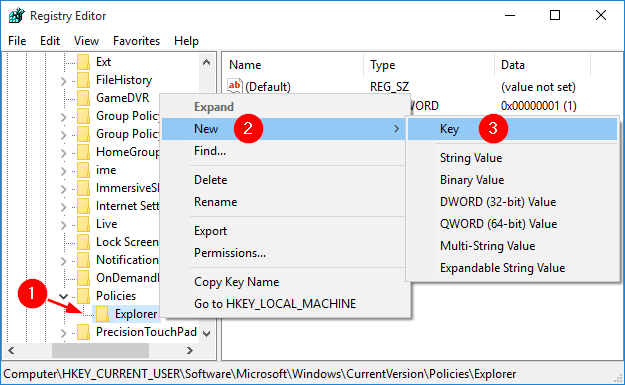Click the ImmersiveShell folder icon
The height and width of the screenshot is (385, 625).
(83, 188)
